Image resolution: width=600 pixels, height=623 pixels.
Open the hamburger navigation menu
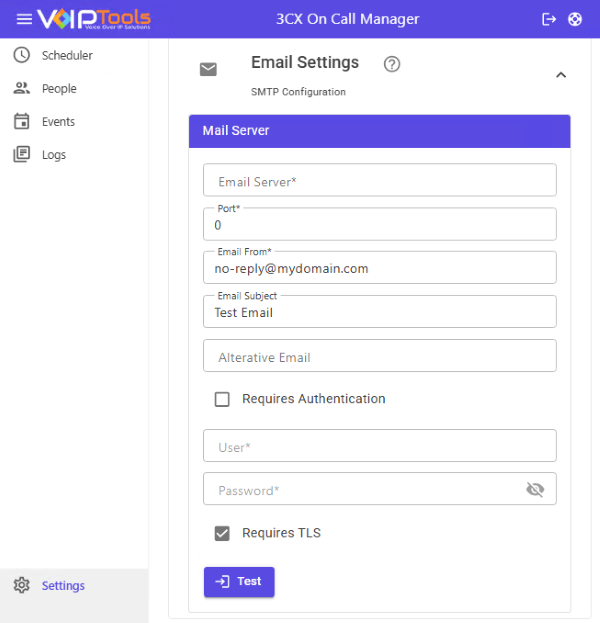coord(24,19)
